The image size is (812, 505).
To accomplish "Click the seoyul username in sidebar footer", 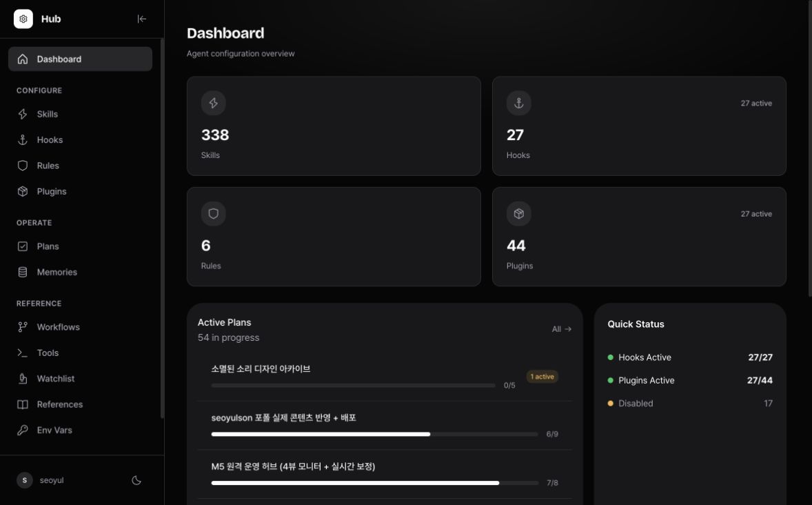I will (x=52, y=480).
